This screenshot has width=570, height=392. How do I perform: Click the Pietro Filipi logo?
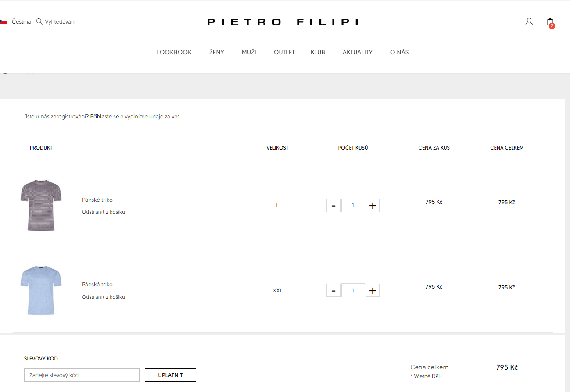click(283, 22)
